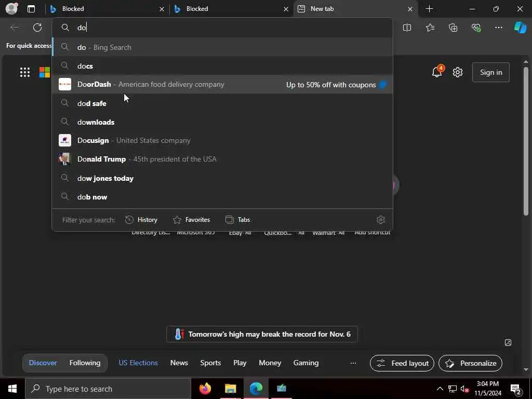Viewport: 532px width, 399px height.
Task: Switch to the first Blocked tab
Action: [x=108, y=9]
